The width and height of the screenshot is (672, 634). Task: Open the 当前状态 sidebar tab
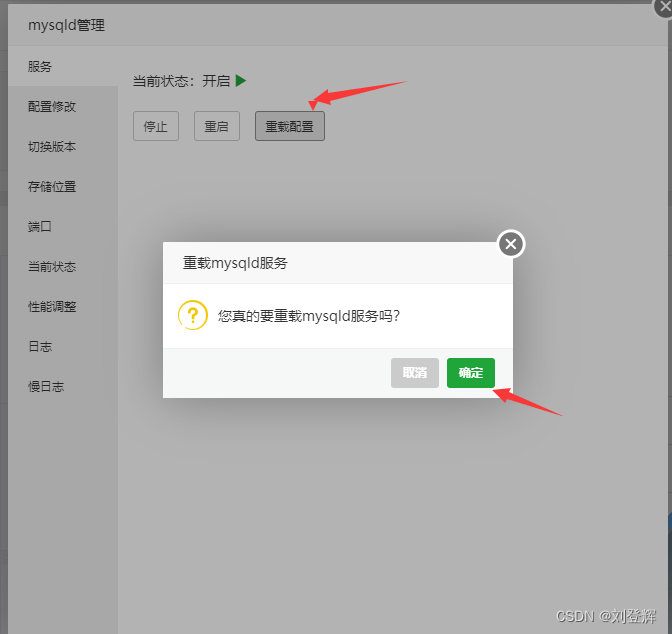pyautogui.click(x=63, y=267)
